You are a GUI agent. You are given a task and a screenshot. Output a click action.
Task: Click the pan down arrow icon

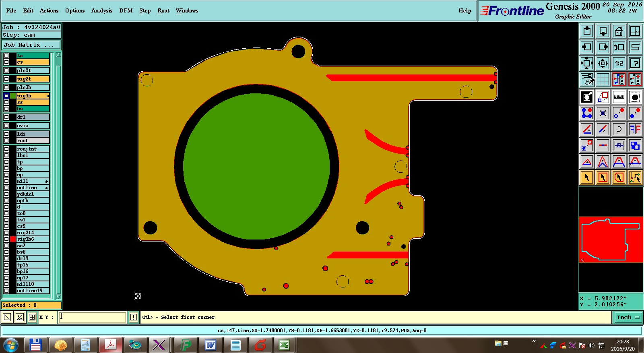[x=603, y=31]
